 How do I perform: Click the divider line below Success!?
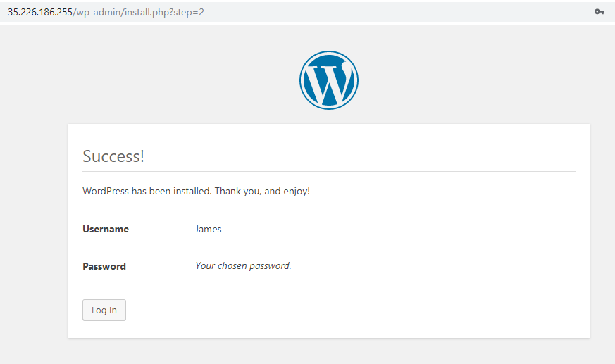tap(328, 171)
